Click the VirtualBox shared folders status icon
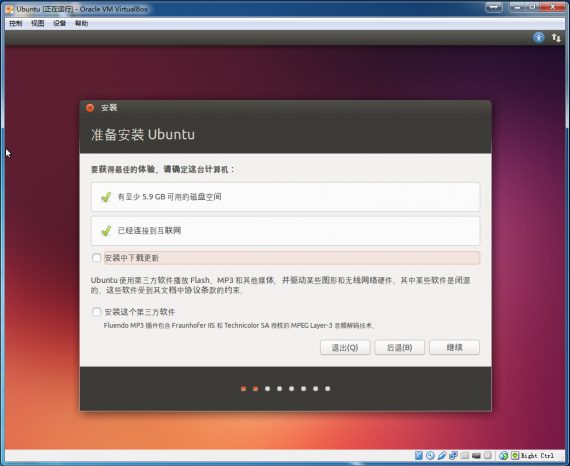 [465, 455]
